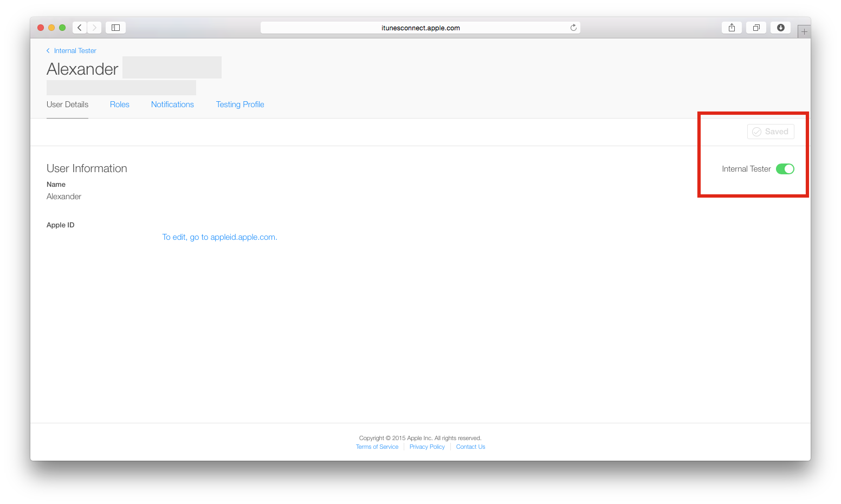Click the User Information heading

tap(87, 168)
